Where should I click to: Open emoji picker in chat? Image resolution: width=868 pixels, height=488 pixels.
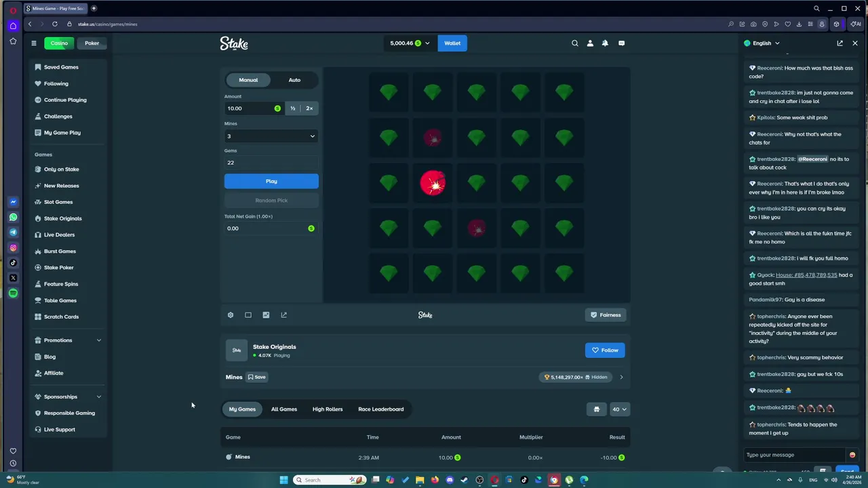pos(852,455)
